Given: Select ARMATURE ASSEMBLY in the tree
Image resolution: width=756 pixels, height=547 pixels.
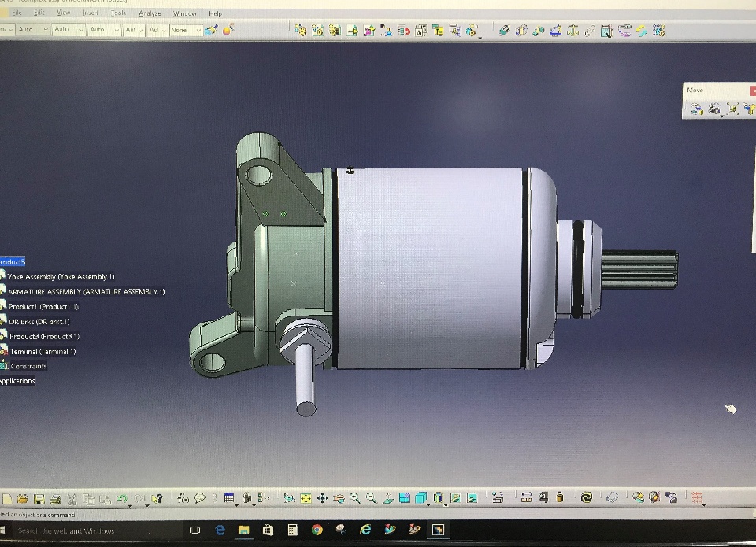Looking at the screenshot, I should (87, 291).
